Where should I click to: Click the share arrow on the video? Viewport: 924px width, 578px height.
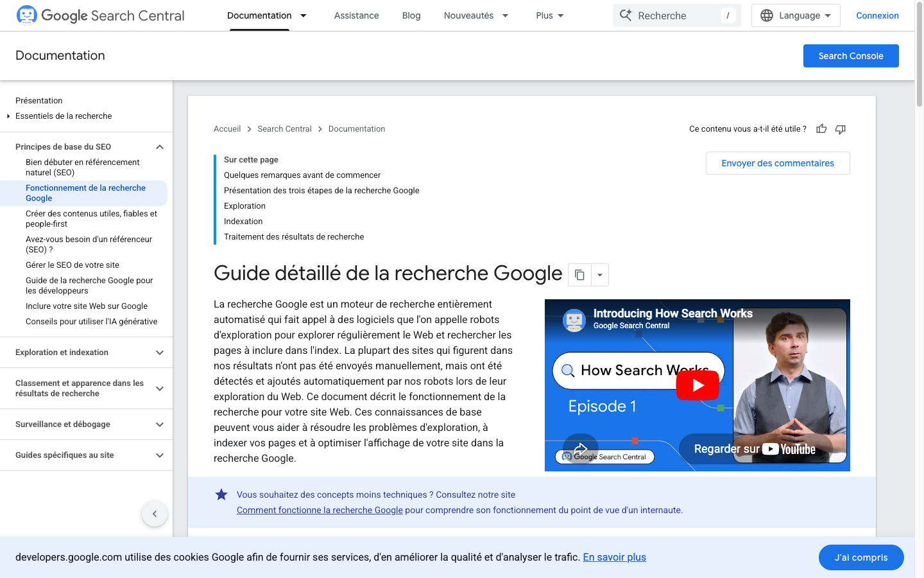[580, 448]
